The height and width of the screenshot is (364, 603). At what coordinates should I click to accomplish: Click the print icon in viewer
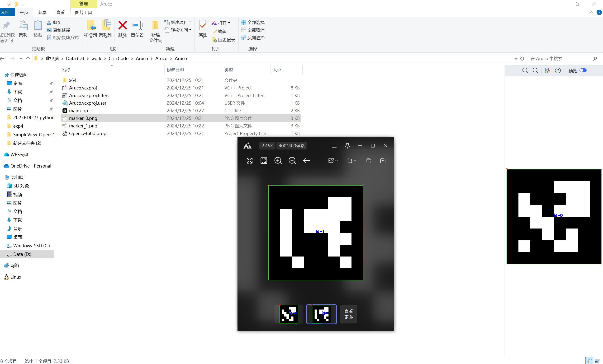368,161
